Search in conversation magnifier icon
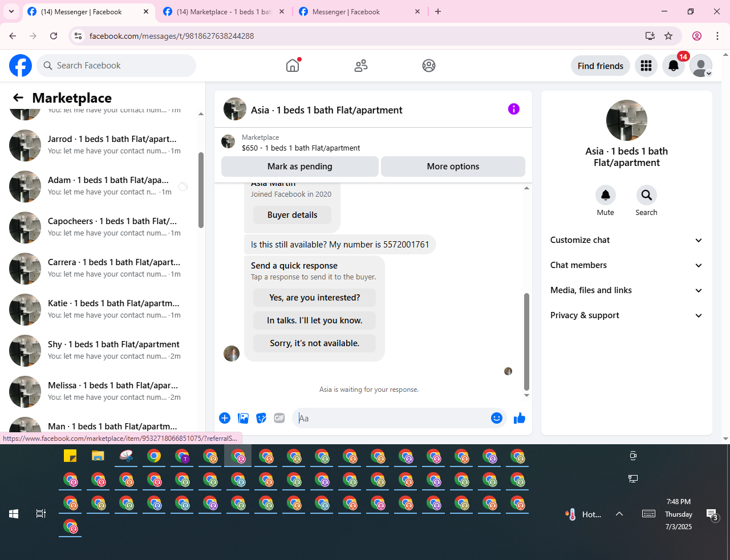This screenshot has height=560, width=730. coord(647,195)
